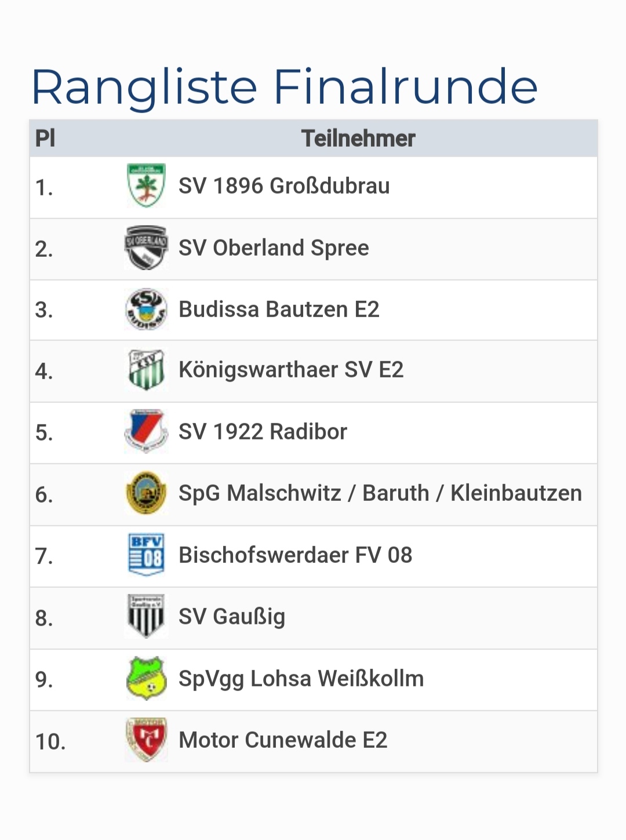626x840 pixels.
Task: Click the Teilnehmer column header
Action: 358,139
